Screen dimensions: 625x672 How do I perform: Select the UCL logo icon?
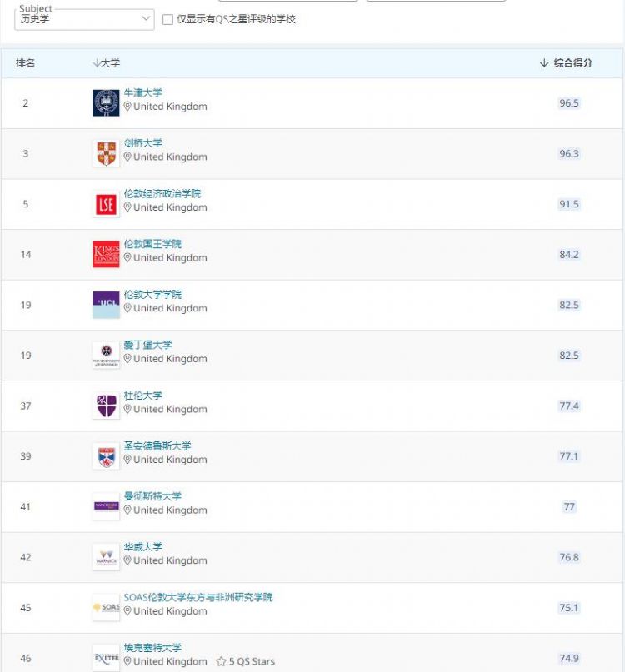[105, 304]
